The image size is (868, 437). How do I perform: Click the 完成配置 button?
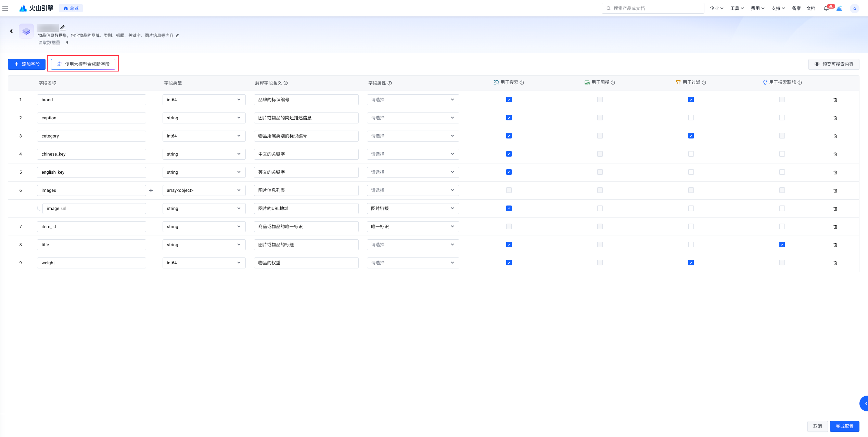[844, 426]
